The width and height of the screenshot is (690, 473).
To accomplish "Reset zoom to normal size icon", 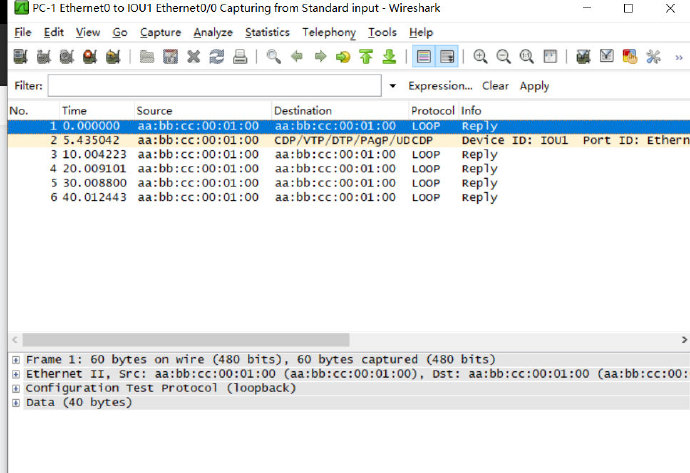I will [x=527, y=57].
